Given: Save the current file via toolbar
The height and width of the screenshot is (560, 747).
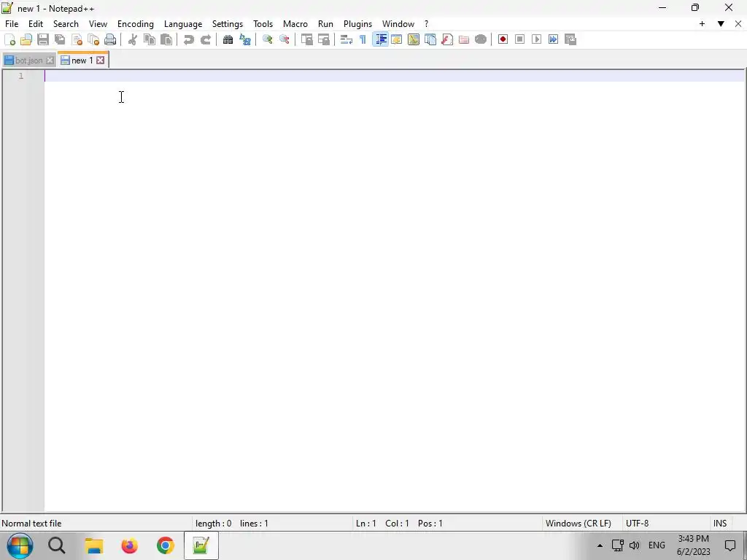Looking at the screenshot, I should pos(43,39).
